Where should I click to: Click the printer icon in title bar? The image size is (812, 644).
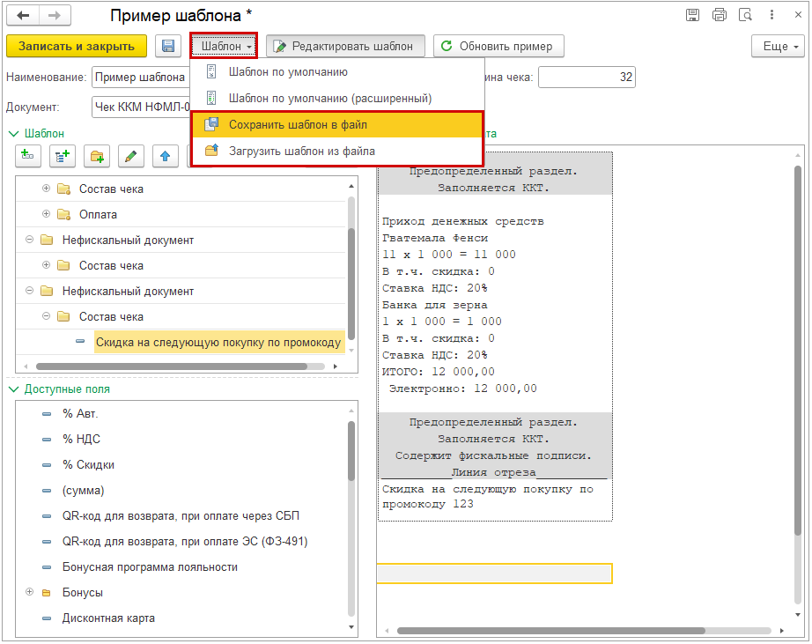click(720, 15)
